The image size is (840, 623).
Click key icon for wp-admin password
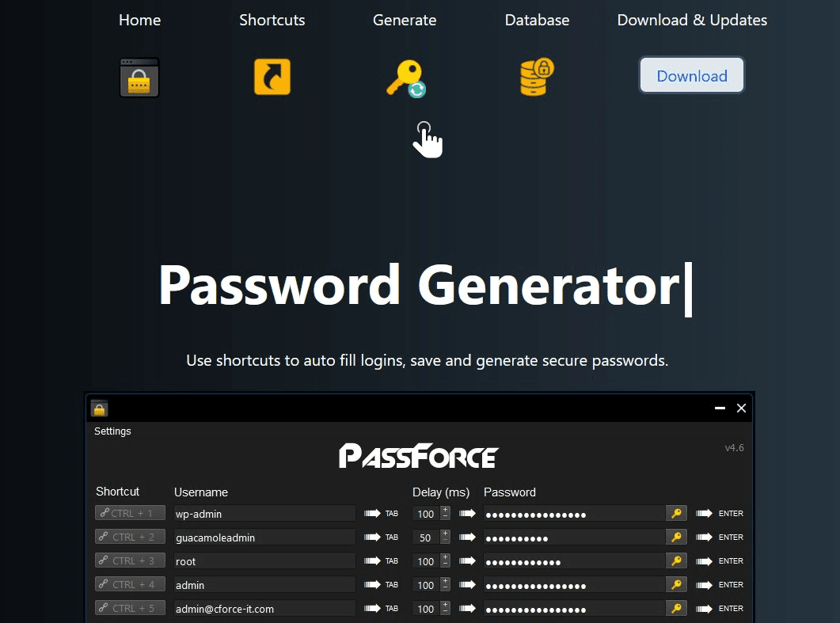[x=676, y=514]
